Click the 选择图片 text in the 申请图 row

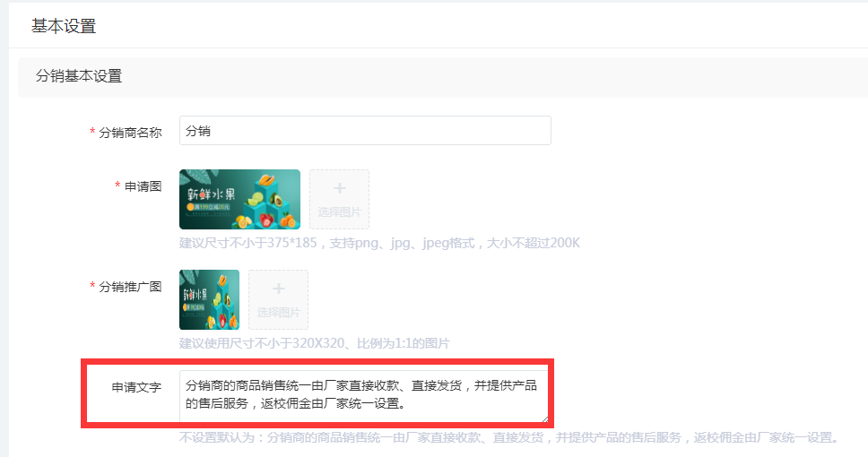point(339,212)
